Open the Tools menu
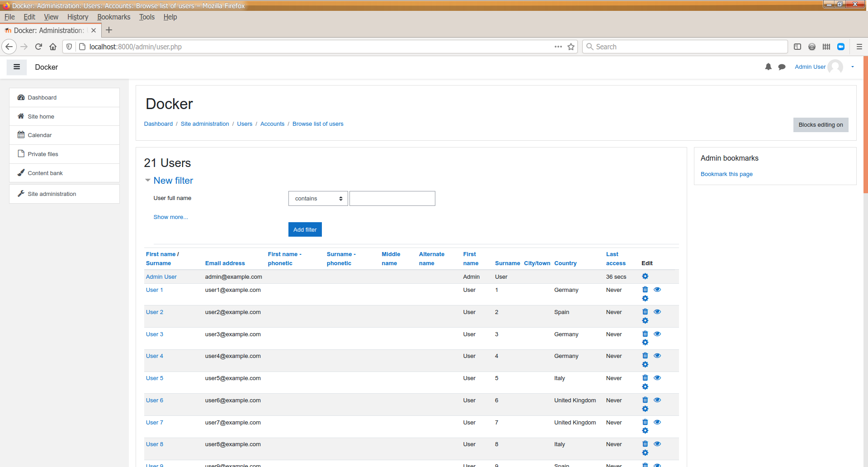 147,17
